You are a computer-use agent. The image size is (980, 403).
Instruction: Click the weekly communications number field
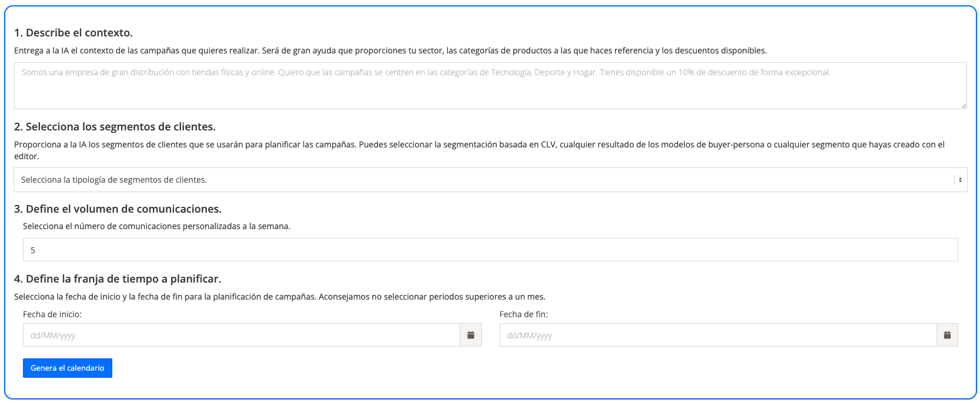[x=490, y=250]
